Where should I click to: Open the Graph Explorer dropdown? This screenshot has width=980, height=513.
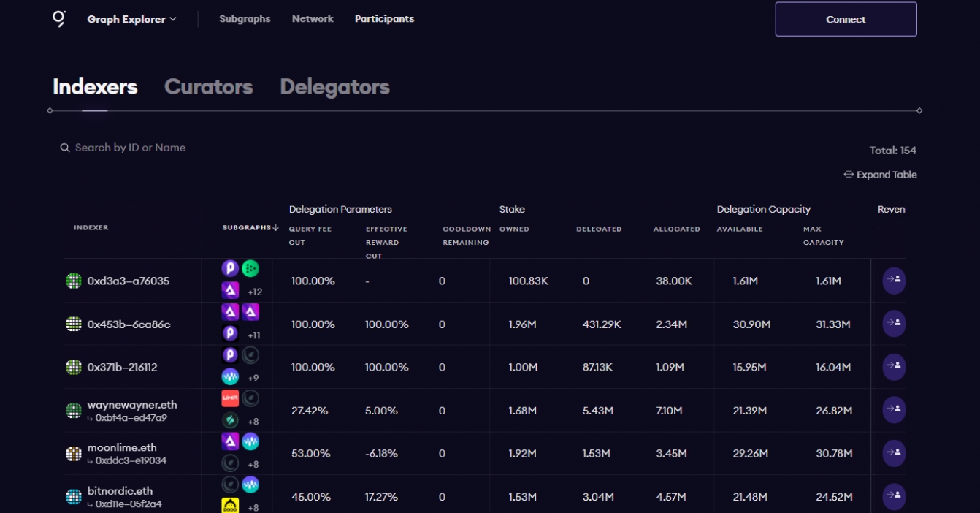131,19
